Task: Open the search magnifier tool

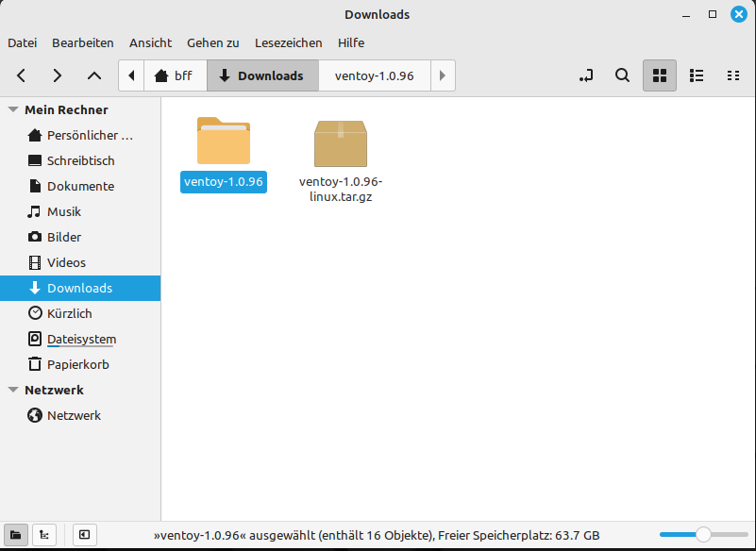Action: pyautogui.click(x=622, y=75)
